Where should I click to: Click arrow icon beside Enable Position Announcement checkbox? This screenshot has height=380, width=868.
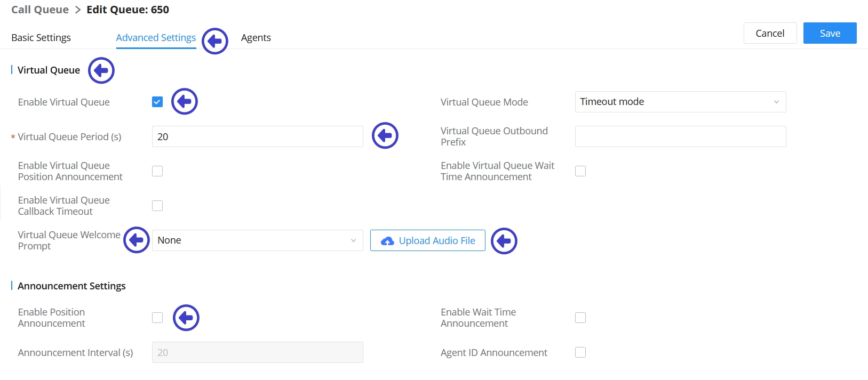(x=186, y=318)
